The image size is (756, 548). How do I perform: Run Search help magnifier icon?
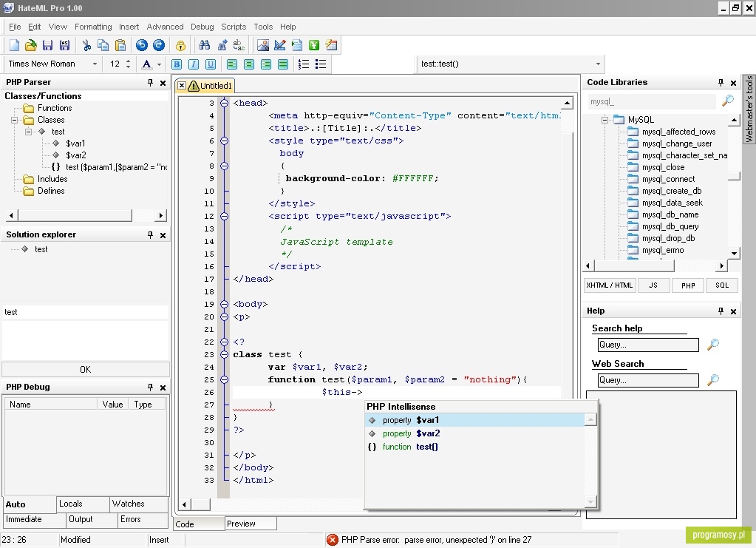pos(713,345)
